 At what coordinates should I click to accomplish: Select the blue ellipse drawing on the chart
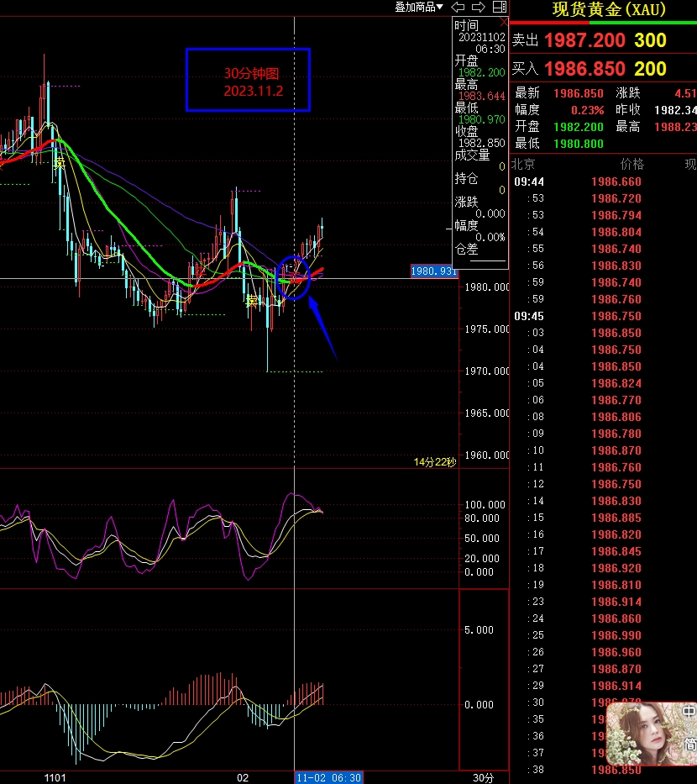click(x=293, y=276)
